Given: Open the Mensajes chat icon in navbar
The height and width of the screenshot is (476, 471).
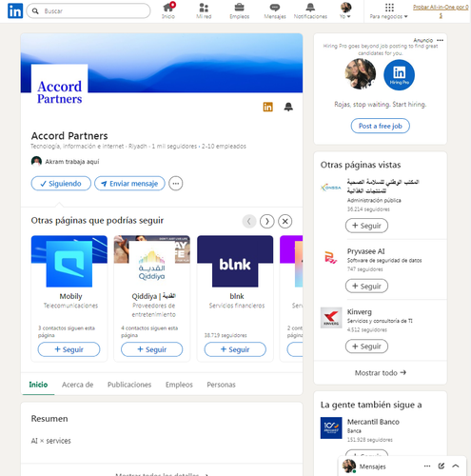Looking at the screenshot, I should 275,10.
